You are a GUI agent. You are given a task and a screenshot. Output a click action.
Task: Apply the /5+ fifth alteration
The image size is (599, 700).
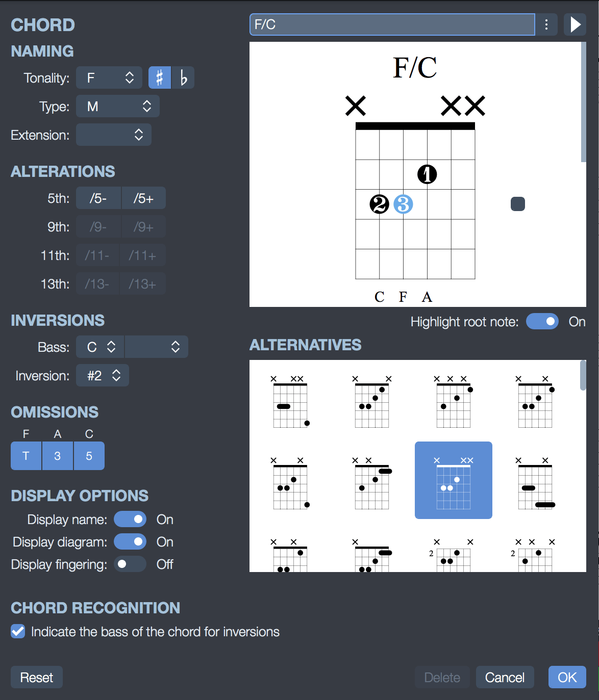click(x=143, y=198)
